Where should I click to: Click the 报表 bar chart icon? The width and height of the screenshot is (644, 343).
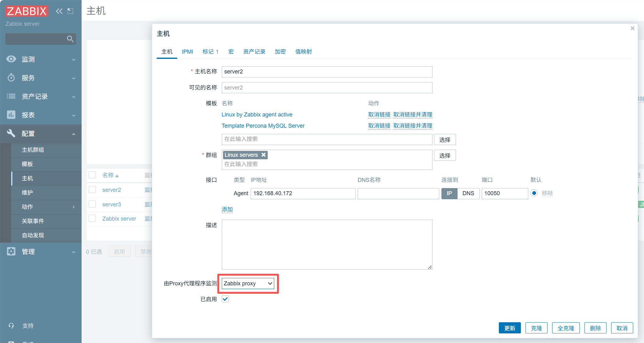coord(11,115)
